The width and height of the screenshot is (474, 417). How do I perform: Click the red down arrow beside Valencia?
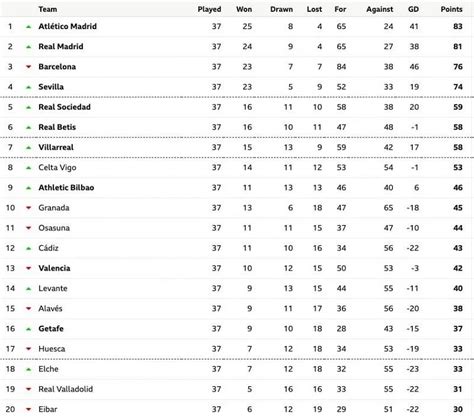click(x=29, y=268)
